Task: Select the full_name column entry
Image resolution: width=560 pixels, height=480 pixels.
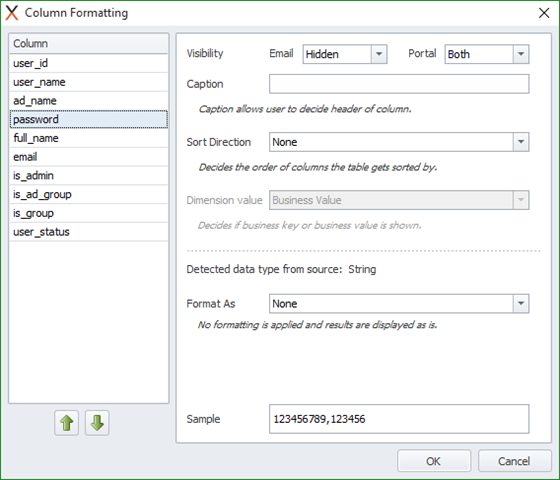Action: coord(89,138)
